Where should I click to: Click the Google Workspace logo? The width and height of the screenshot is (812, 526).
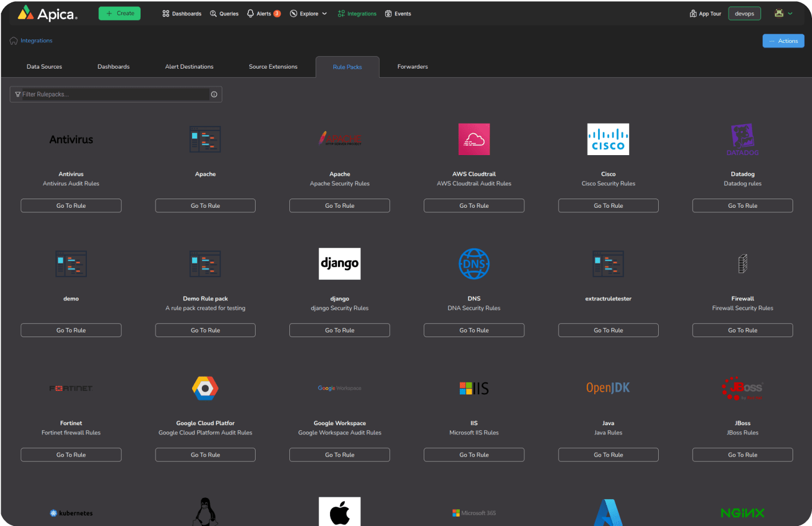coord(340,388)
